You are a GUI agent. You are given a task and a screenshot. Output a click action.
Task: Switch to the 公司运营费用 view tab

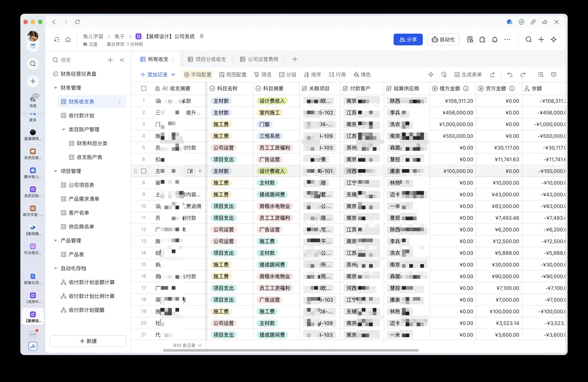[259, 59]
